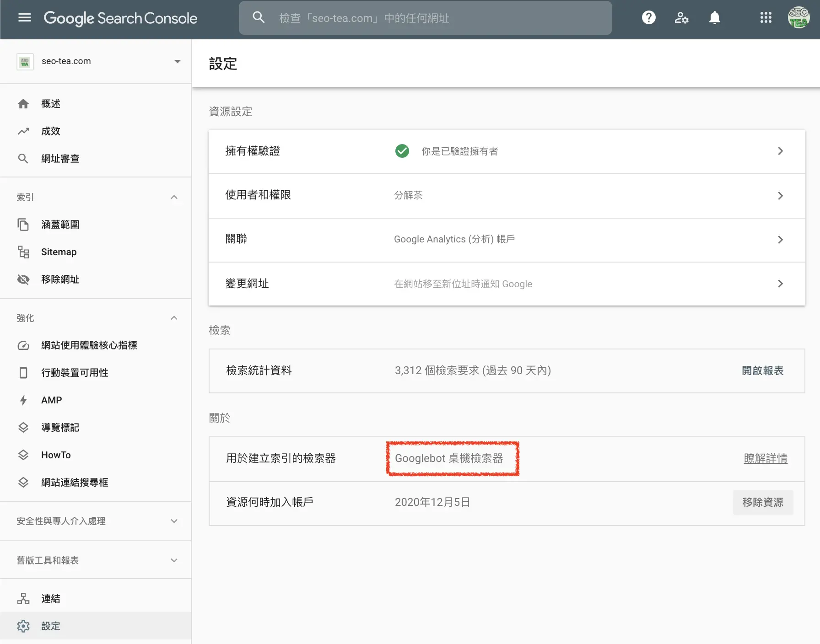Open 網站連結搜尋框 item

click(96, 483)
